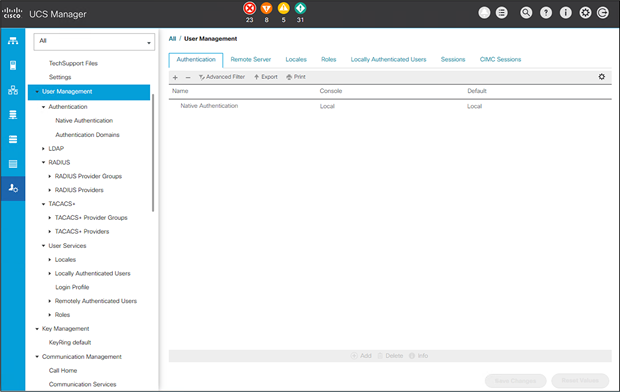Image resolution: width=620 pixels, height=392 pixels.
Task: Switch to the Authentication tab
Action: click(x=196, y=60)
